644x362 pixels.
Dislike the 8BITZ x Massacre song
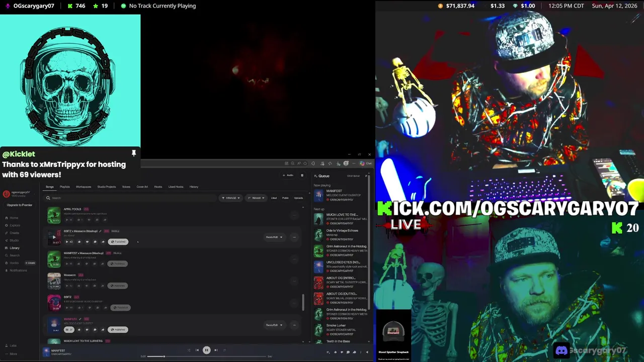point(87,242)
